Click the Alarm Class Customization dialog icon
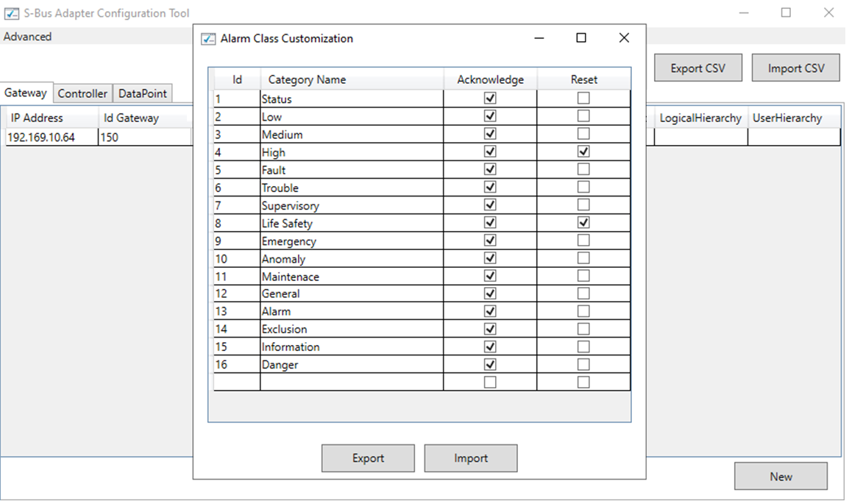This screenshot has height=504, width=849. pos(208,38)
